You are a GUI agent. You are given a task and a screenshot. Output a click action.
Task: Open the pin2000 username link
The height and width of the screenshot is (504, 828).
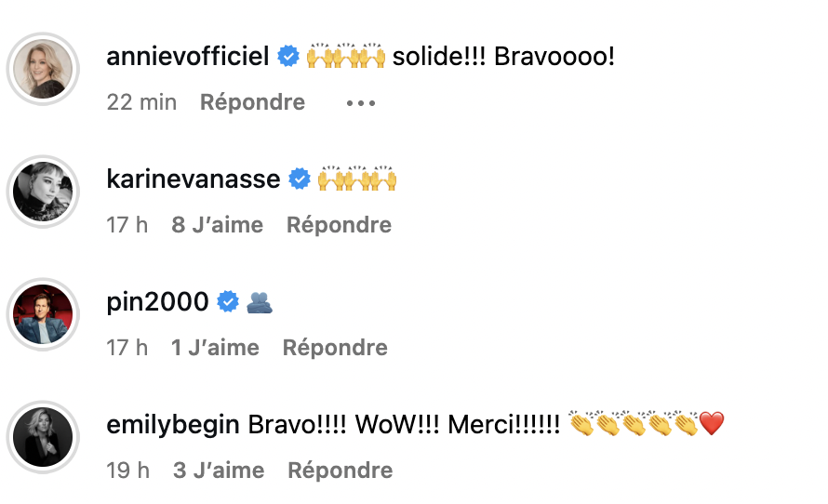click(158, 302)
